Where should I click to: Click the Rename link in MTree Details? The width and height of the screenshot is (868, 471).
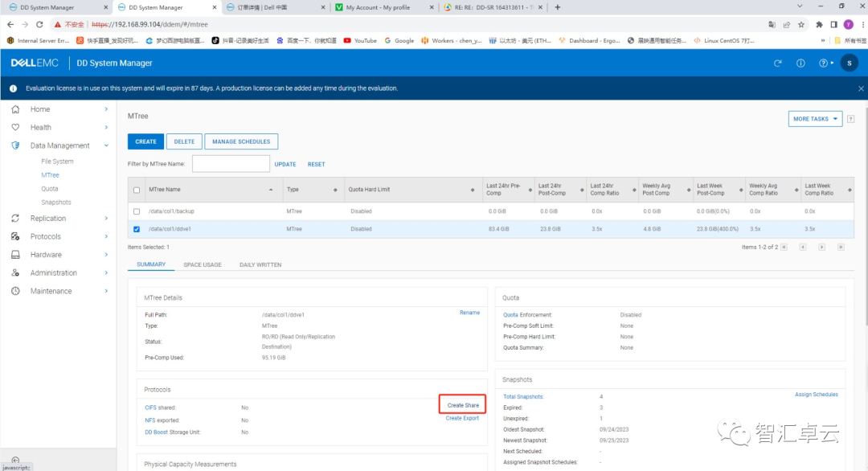(469, 313)
